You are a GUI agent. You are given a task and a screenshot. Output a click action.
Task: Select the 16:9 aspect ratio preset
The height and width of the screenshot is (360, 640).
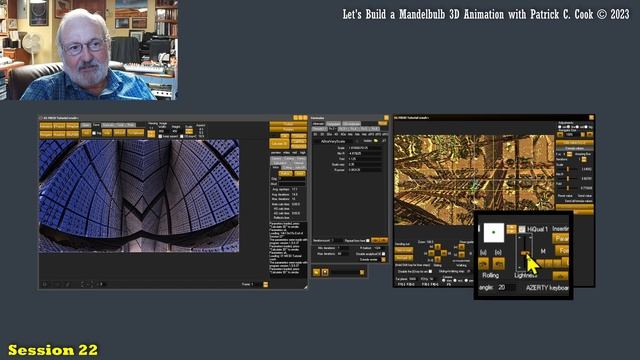[x=200, y=136]
